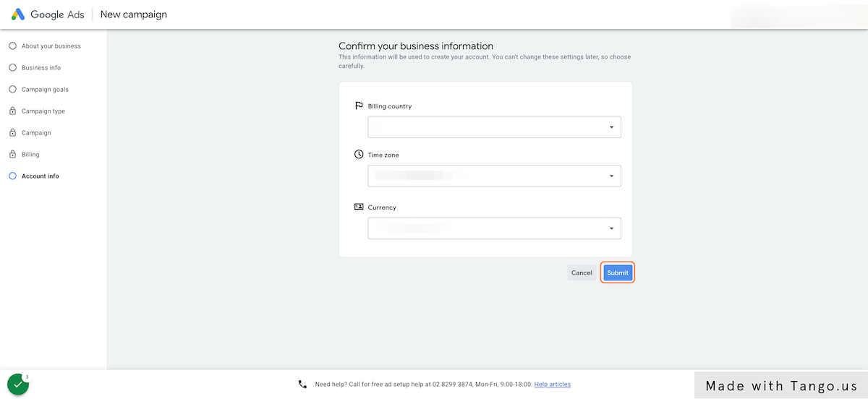The width and height of the screenshot is (868, 399).
Task: Click the Currency banknote icon
Action: point(359,207)
